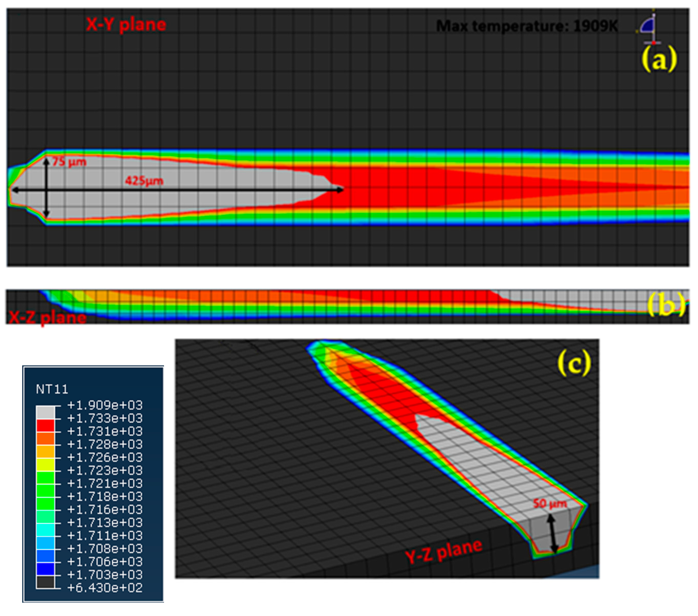The image size is (698, 616).
Task: Click the arrowhead at the 425µm line's right end
Action: [340, 190]
